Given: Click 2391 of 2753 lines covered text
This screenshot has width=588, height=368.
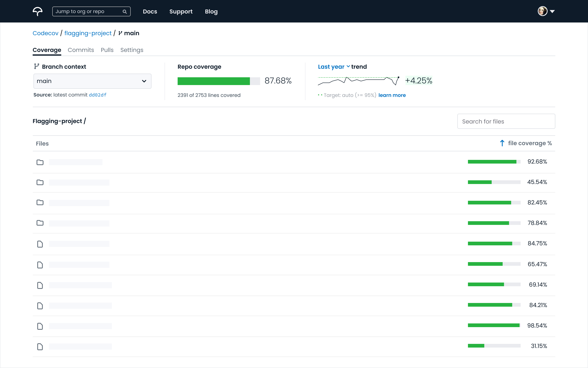Looking at the screenshot, I should coord(209,95).
